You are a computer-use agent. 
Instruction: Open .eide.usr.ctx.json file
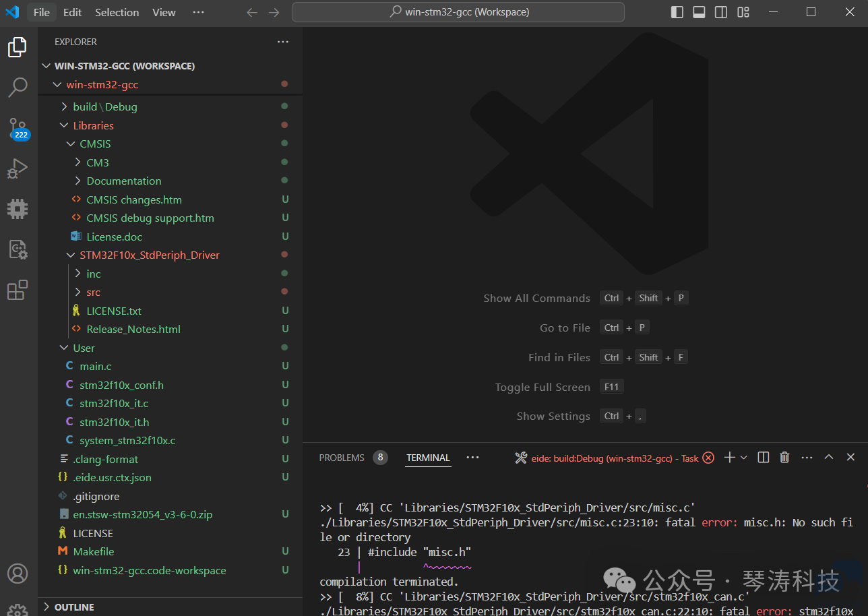[x=170, y=477]
